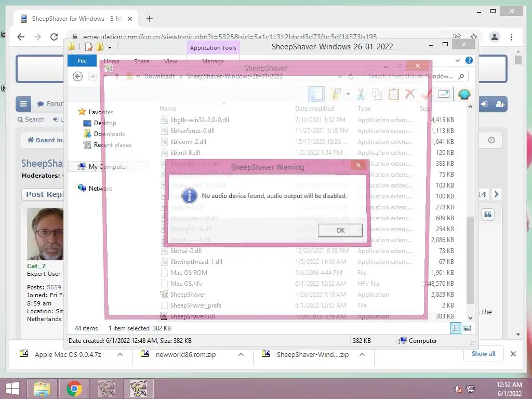
Task: Select Network in the navigation pane
Action: (100, 188)
